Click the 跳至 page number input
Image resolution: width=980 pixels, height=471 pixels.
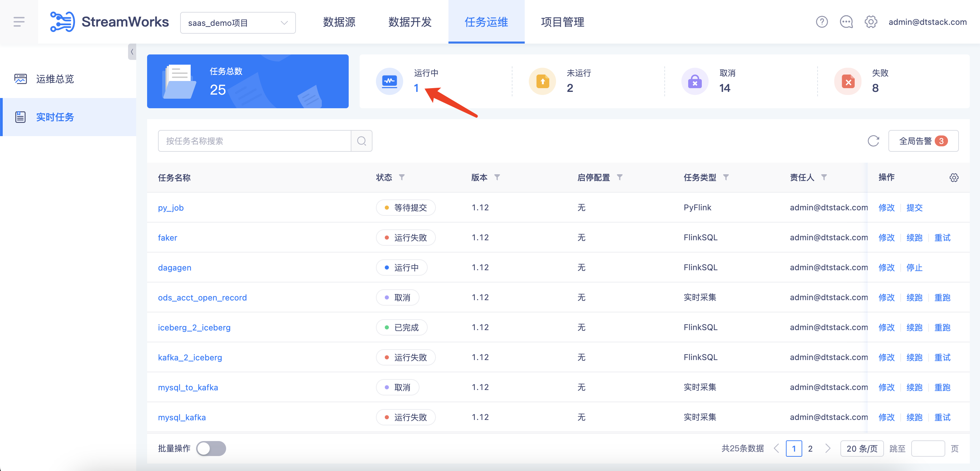tap(928, 449)
